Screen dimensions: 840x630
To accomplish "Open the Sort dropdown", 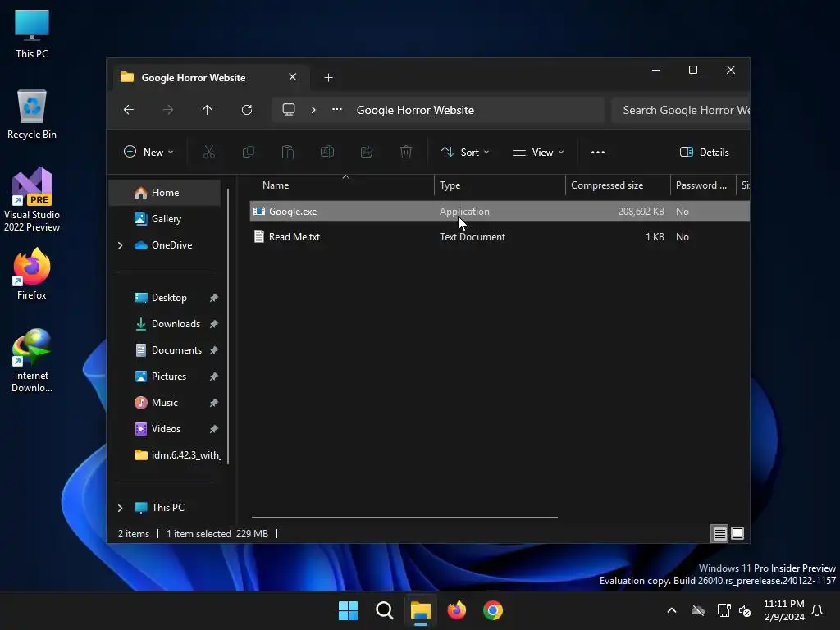I will coord(465,152).
